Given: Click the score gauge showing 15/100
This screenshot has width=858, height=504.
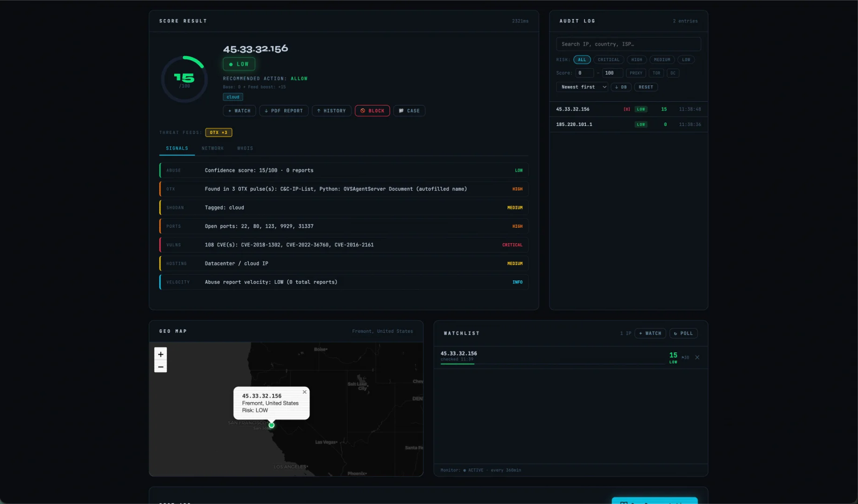Looking at the screenshot, I should pyautogui.click(x=184, y=79).
